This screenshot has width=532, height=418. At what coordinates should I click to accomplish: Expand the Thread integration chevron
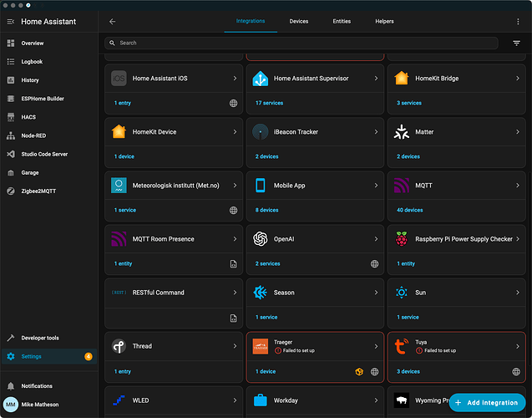[236, 346]
